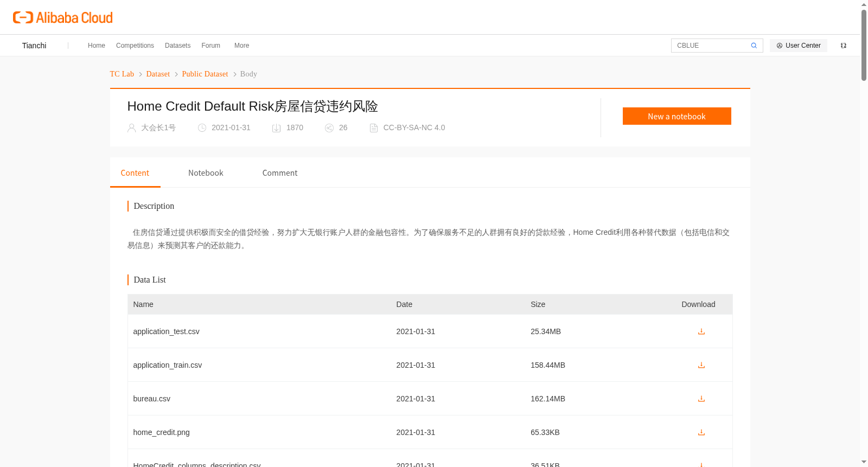Open the Home menu item

click(x=97, y=46)
